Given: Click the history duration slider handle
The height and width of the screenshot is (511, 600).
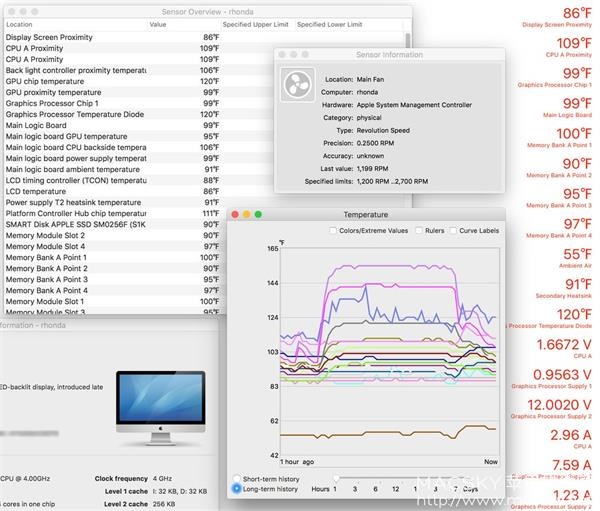Looking at the screenshot, I should pos(336,478).
